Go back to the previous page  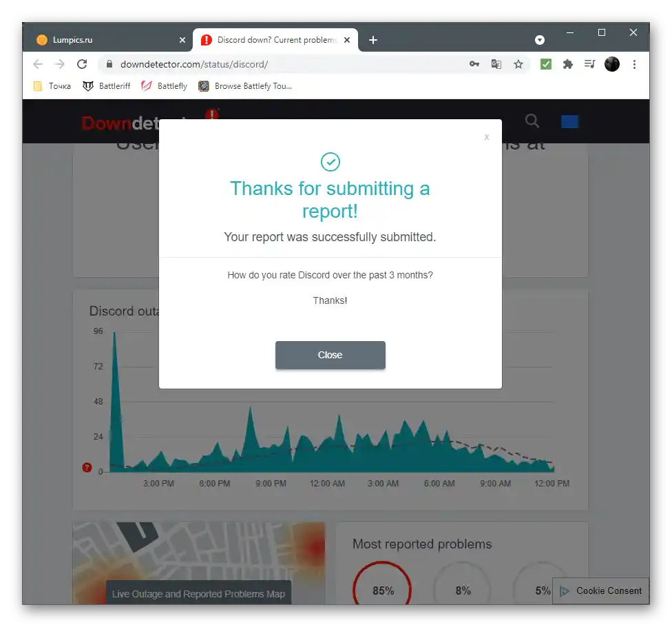[38, 64]
